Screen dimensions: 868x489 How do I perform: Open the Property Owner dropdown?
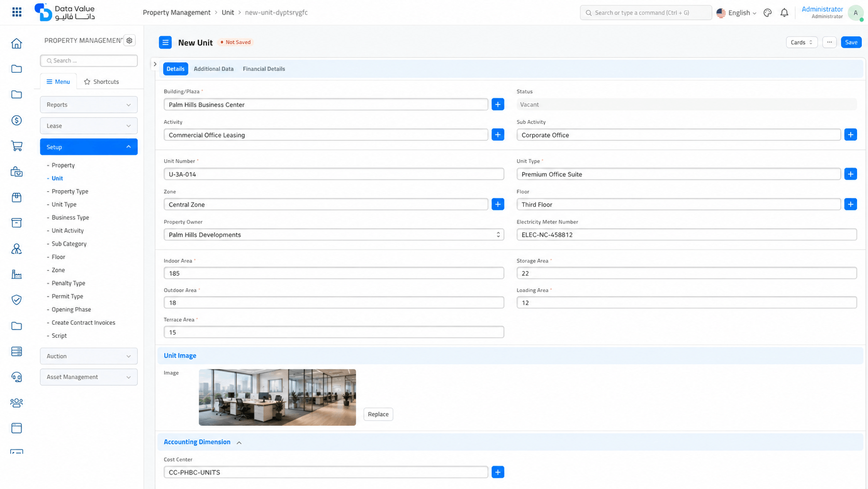(334, 235)
